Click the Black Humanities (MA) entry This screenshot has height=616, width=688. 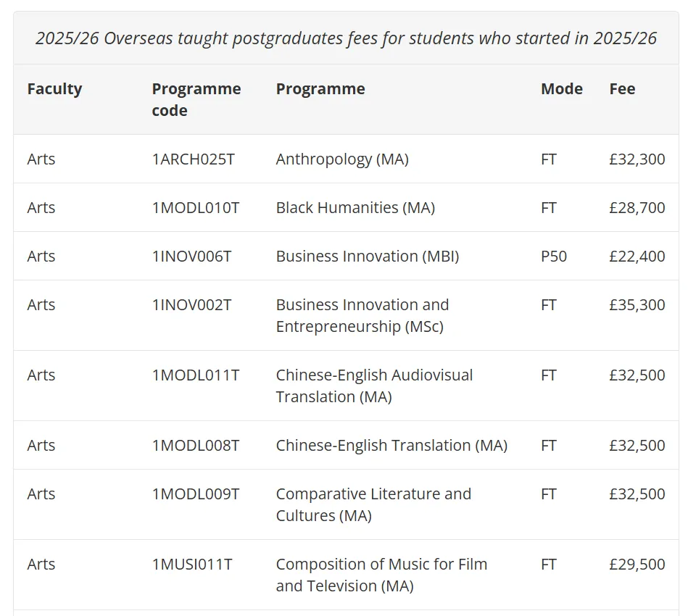pyautogui.click(x=355, y=208)
